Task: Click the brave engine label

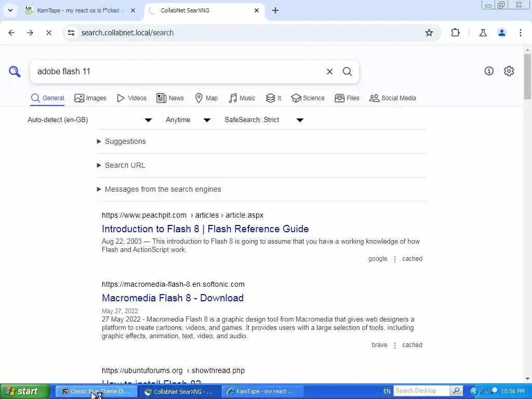Action: tap(379, 345)
